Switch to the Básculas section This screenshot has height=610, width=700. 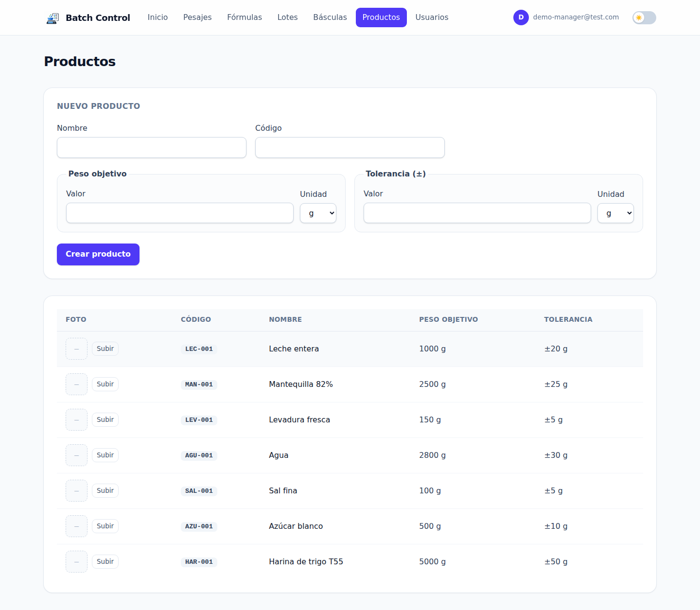point(330,17)
